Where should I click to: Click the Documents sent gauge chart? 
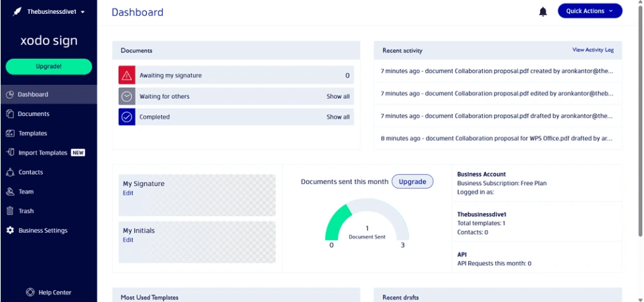pos(367,220)
